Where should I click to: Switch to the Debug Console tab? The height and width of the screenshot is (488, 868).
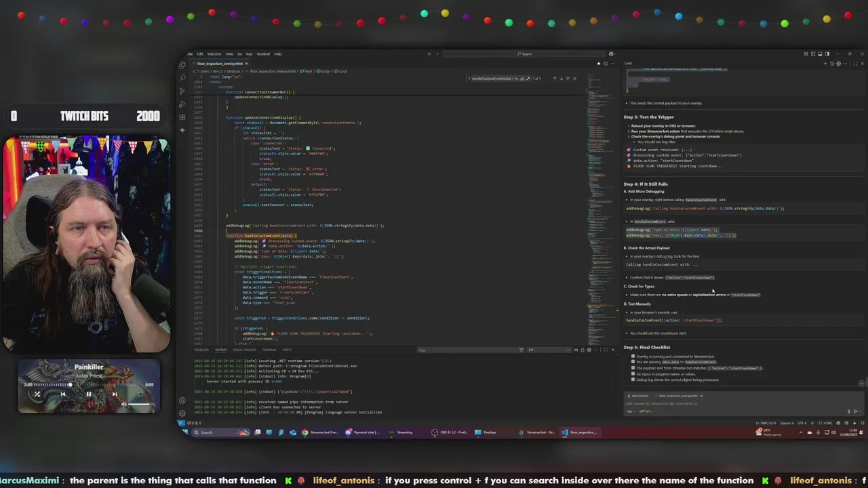click(244, 350)
